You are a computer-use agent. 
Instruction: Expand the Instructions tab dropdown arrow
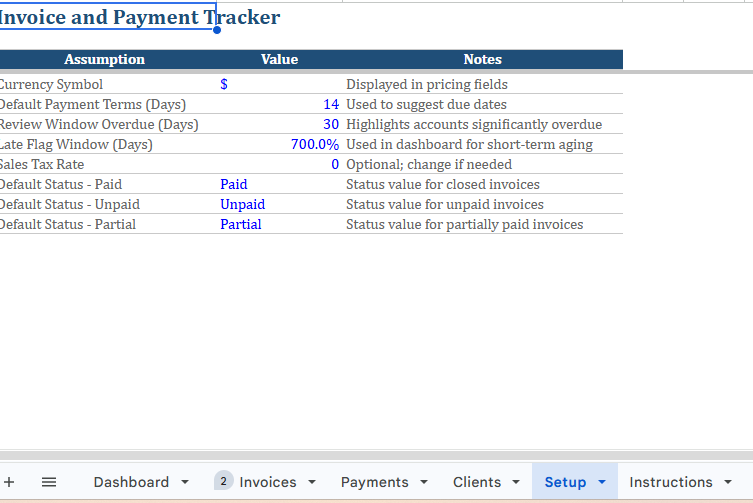click(728, 482)
